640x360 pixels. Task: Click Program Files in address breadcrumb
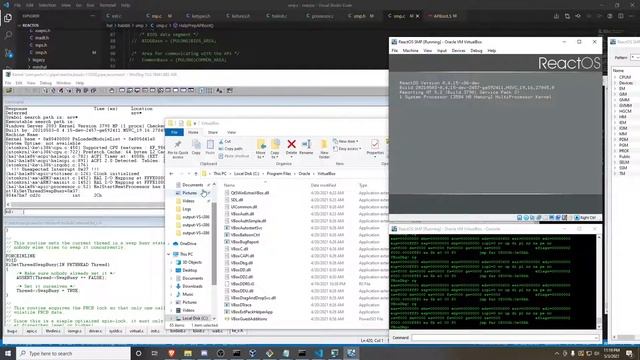[x=279, y=174]
